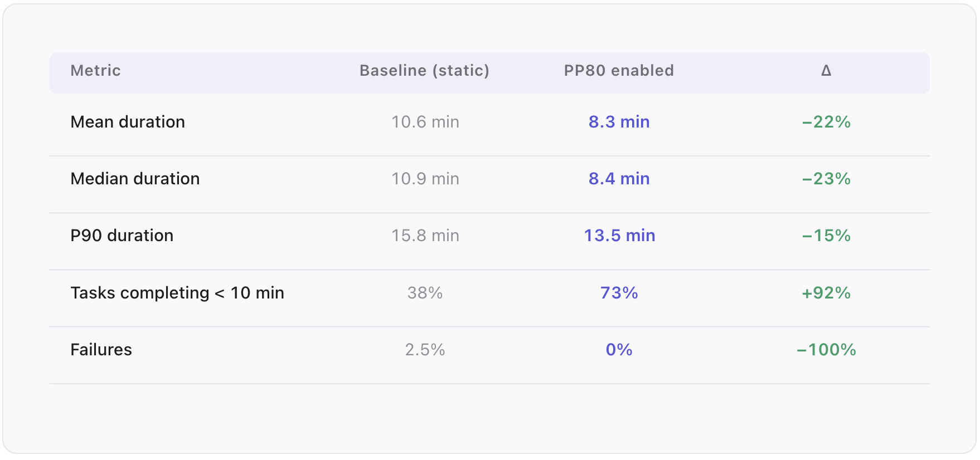Click the −100% delta value
The height and width of the screenshot is (460, 980).
coord(826,350)
